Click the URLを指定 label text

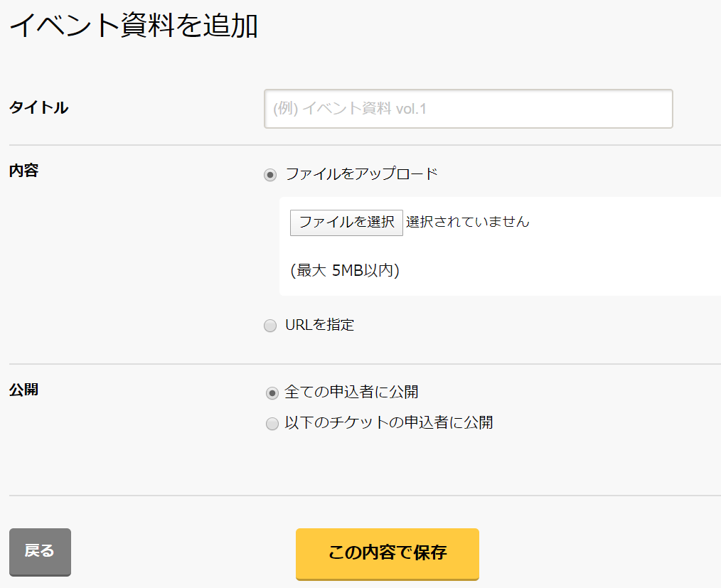pos(319,325)
